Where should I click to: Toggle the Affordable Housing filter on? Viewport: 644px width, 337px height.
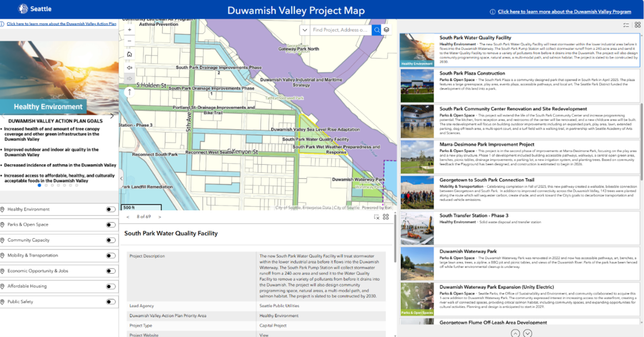111,285
